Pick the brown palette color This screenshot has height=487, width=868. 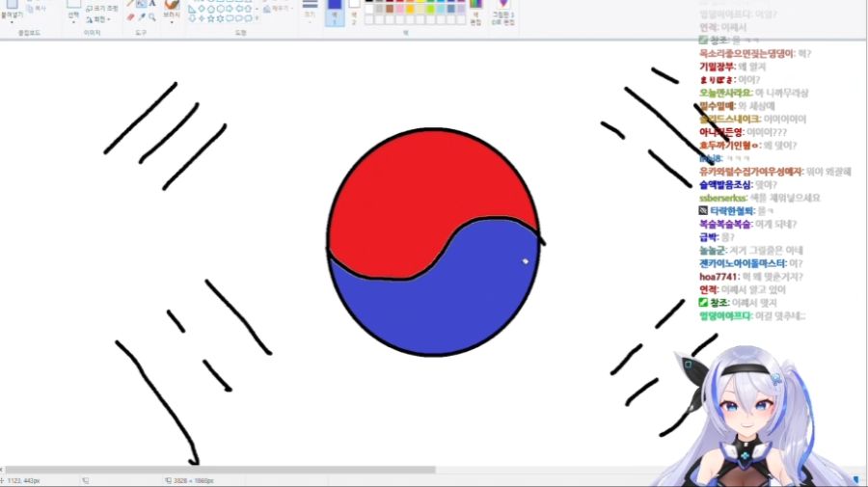[x=390, y=9]
